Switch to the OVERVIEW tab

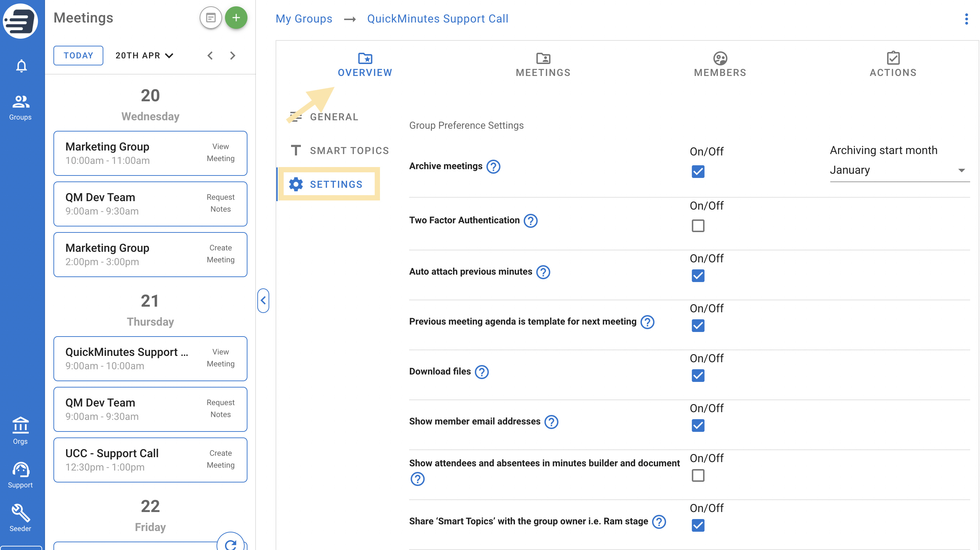click(x=365, y=65)
